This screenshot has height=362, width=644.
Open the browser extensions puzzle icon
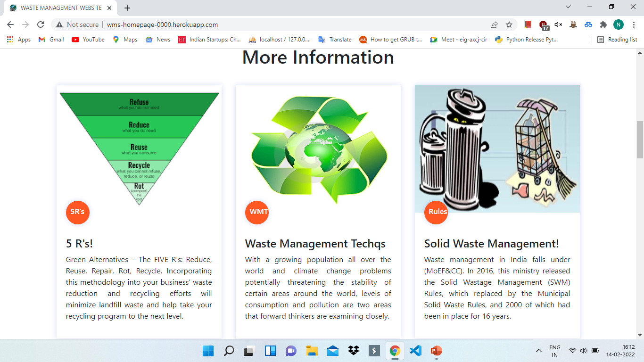604,24
